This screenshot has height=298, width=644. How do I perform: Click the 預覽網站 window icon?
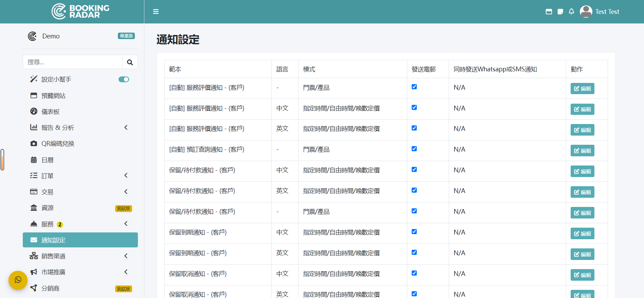34,95
